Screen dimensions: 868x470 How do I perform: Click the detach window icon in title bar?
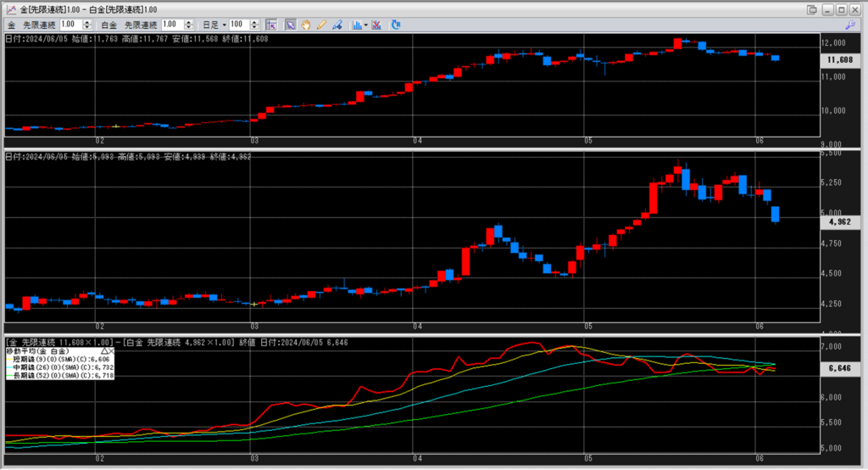812,8
